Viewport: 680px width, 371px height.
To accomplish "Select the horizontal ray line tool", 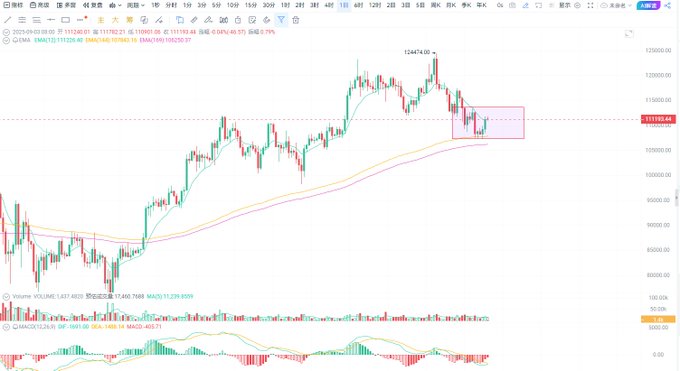I will tap(51, 20).
